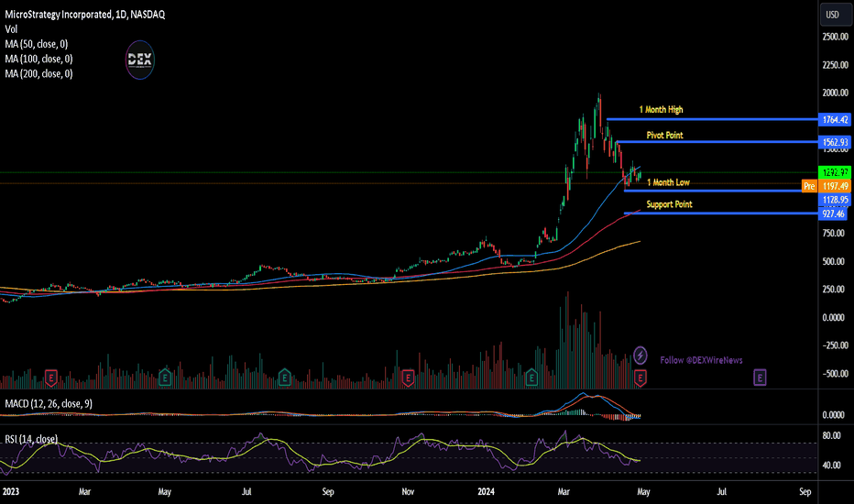This screenshot has height=504, width=854.
Task: Select MicroStrategy Incorporated chart title
Action: [x=85, y=15]
